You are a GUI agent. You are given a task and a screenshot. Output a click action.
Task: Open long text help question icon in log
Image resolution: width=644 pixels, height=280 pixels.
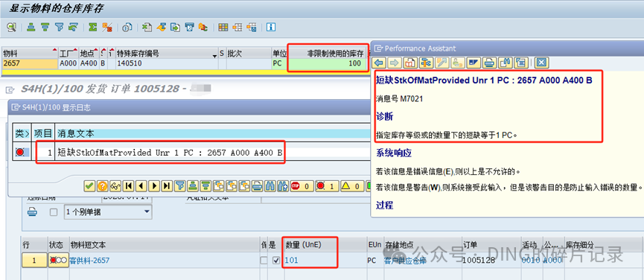click(x=102, y=186)
